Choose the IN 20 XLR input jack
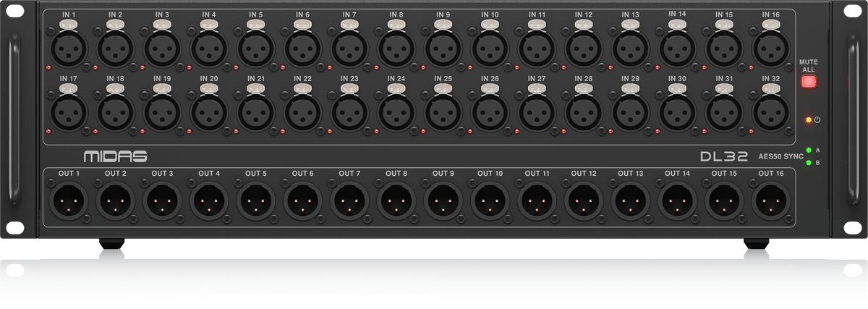This screenshot has height=309, width=868. coord(209,111)
